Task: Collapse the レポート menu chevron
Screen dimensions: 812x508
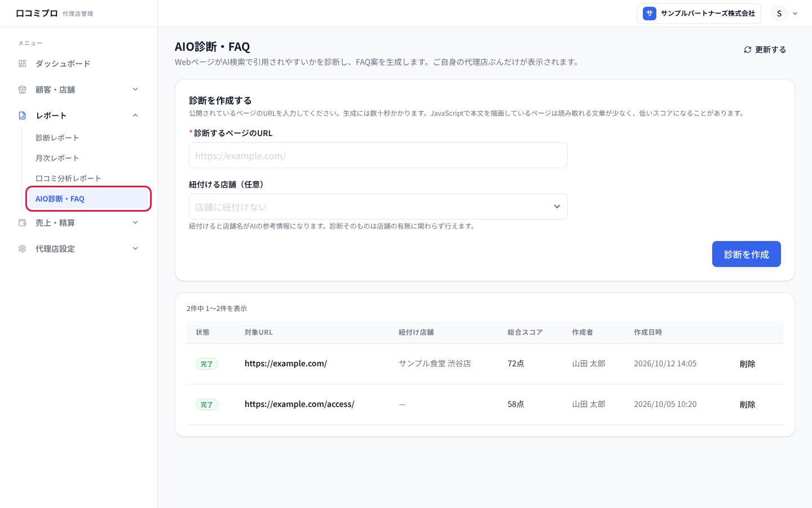Action: pyautogui.click(x=135, y=116)
